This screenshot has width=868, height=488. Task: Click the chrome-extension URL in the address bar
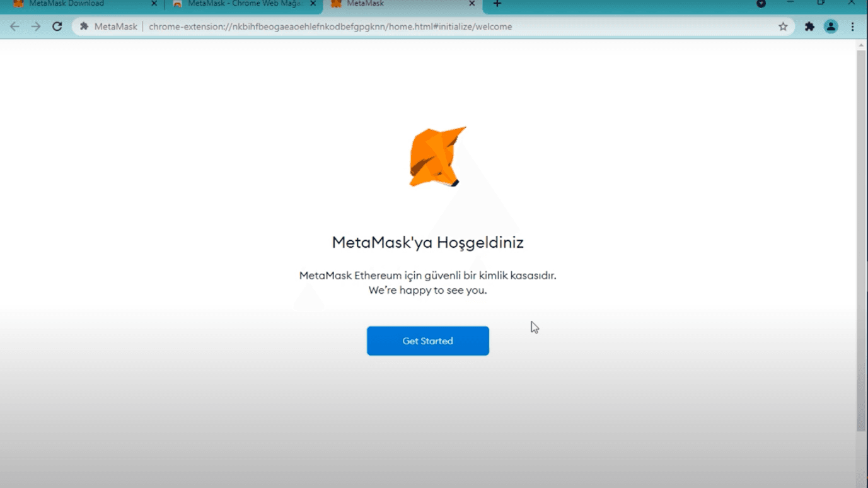(330, 26)
